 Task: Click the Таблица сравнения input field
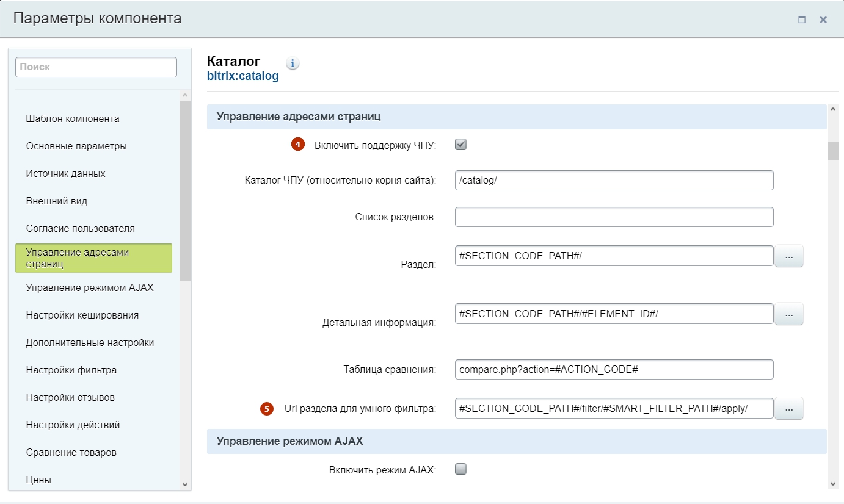[x=614, y=370]
